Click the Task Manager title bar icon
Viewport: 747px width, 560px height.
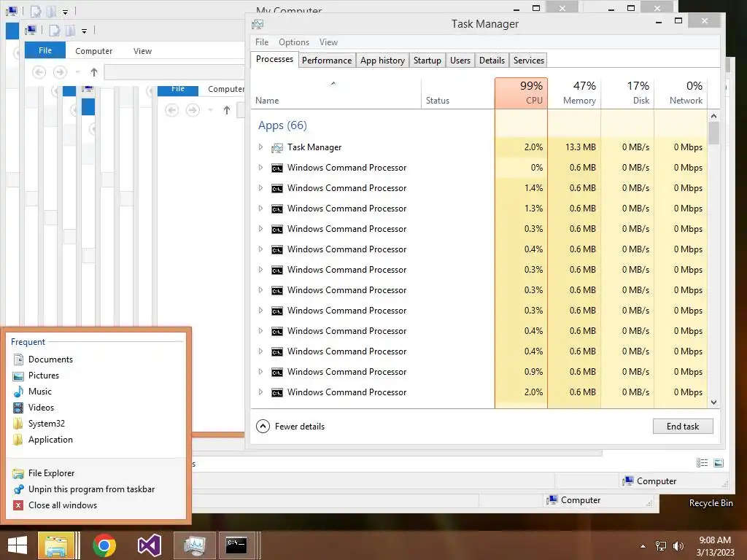click(x=258, y=24)
